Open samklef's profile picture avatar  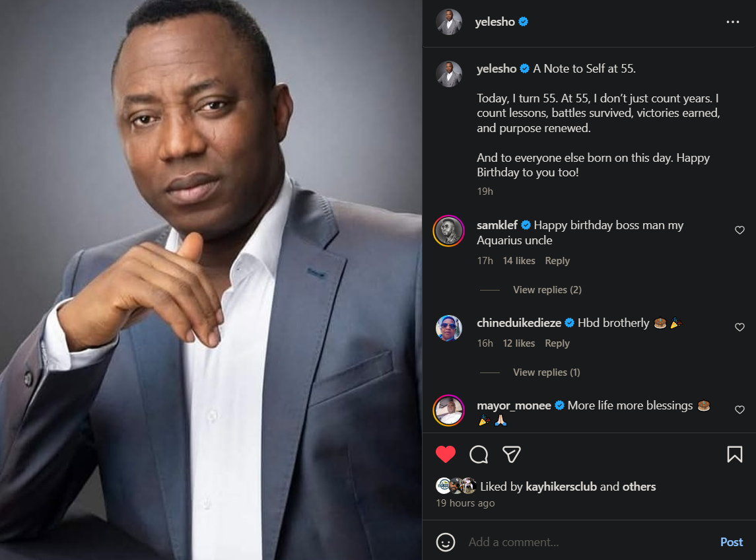pos(449,231)
